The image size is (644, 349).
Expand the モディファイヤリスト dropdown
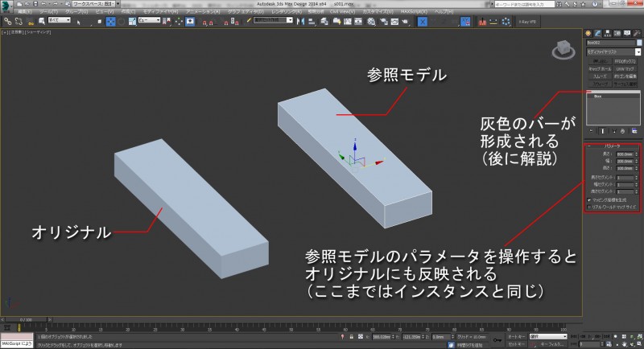point(612,50)
